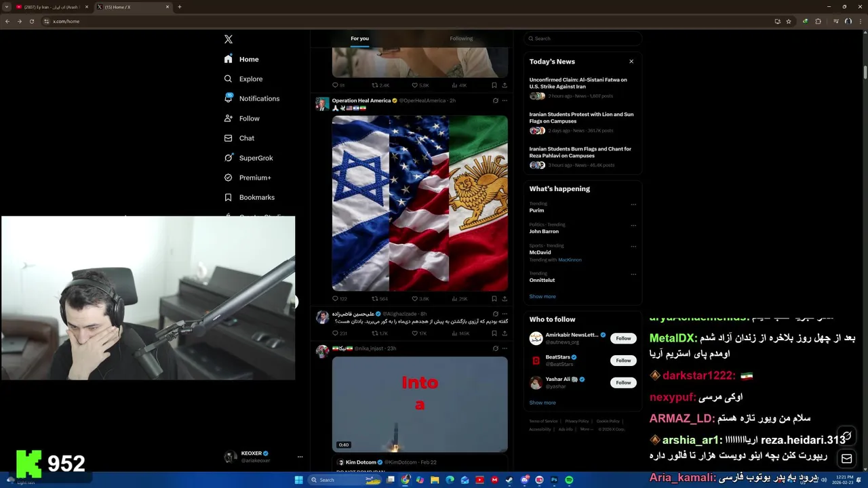The image size is (868, 488).
Task: Follow the Yashar Ali account
Action: tap(623, 383)
